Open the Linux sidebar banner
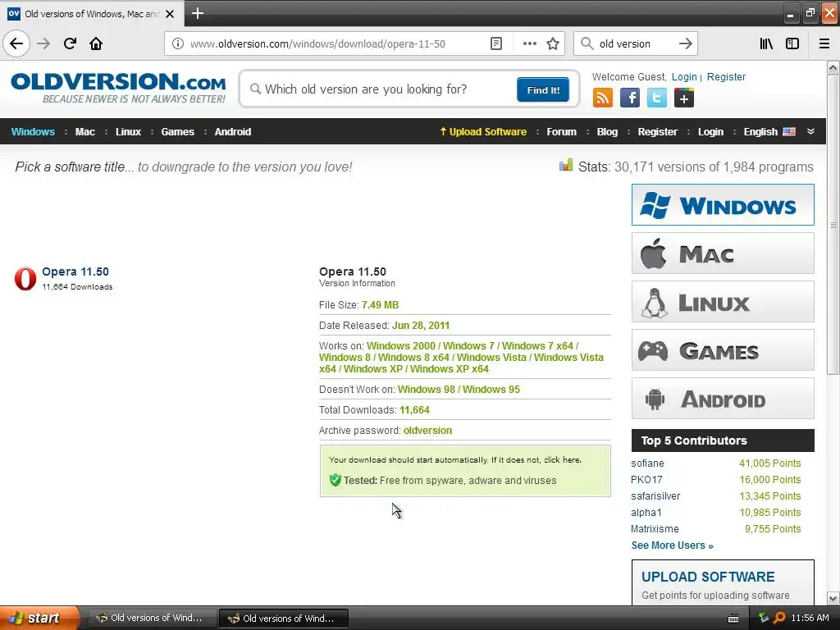Viewport: 840px width, 630px height. click(723, 302)
